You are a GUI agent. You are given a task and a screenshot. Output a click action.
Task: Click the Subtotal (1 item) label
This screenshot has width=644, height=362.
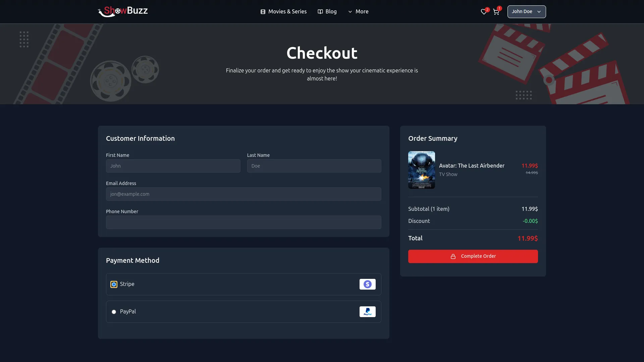[x=429, y=209]
